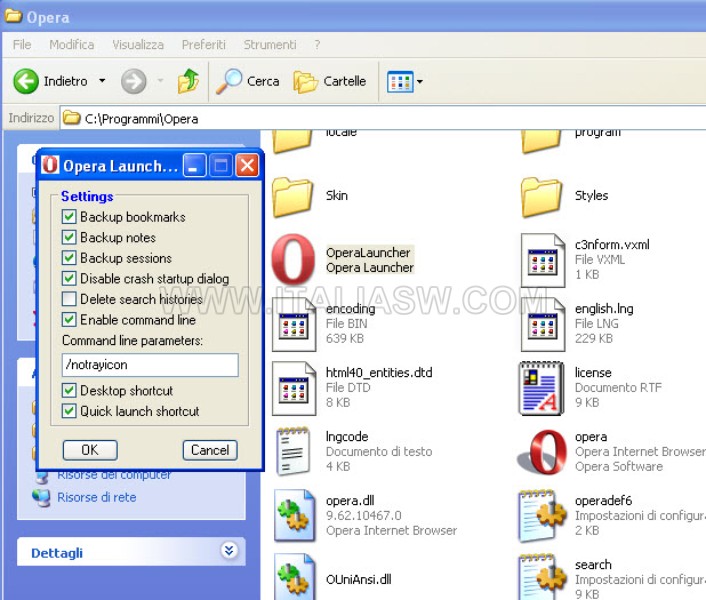This screenshot has width=706, height=600.
Task: Select the Skin folder icon
Action: coord(292,197)
